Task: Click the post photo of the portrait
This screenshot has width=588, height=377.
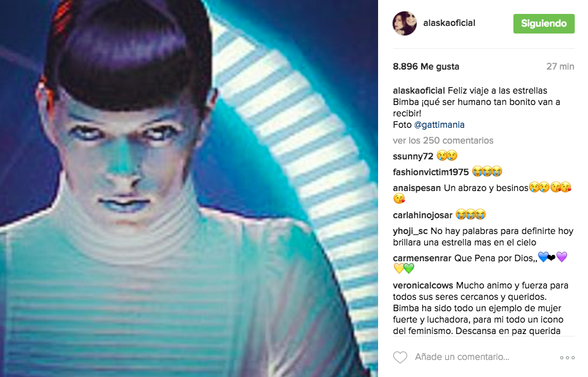Action: click(x=189, y=188)
